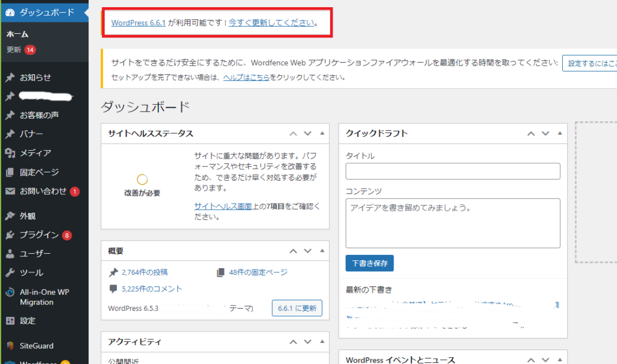617x364 pixels.
Task: Collapse the WordPress イベントとニュース panel
Action: pyautogui.click(x=560, y=360)
